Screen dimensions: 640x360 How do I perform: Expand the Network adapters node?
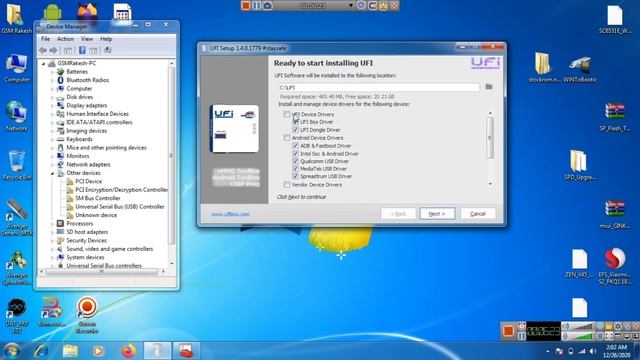tap(52, 165)
